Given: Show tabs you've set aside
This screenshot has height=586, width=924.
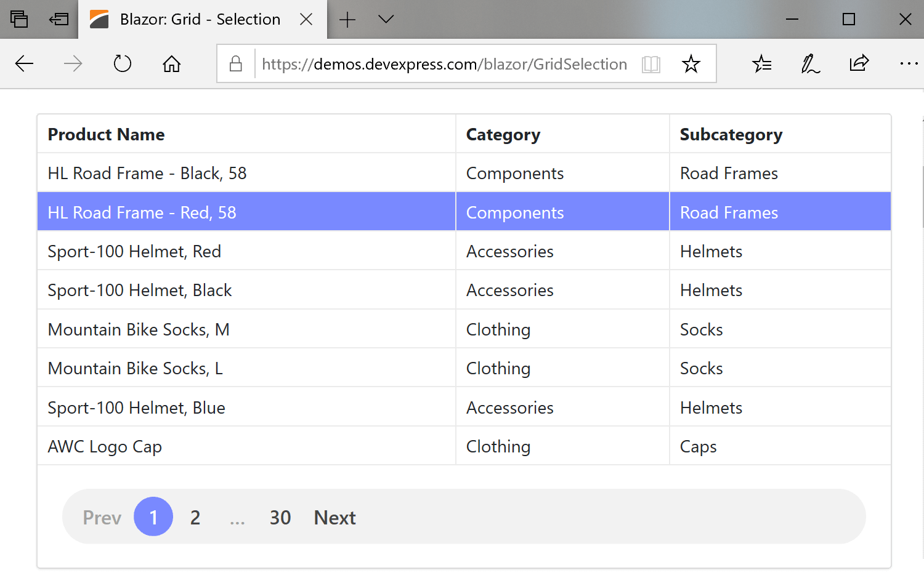Looking at the screenshot, I should (x=19, y=19).
